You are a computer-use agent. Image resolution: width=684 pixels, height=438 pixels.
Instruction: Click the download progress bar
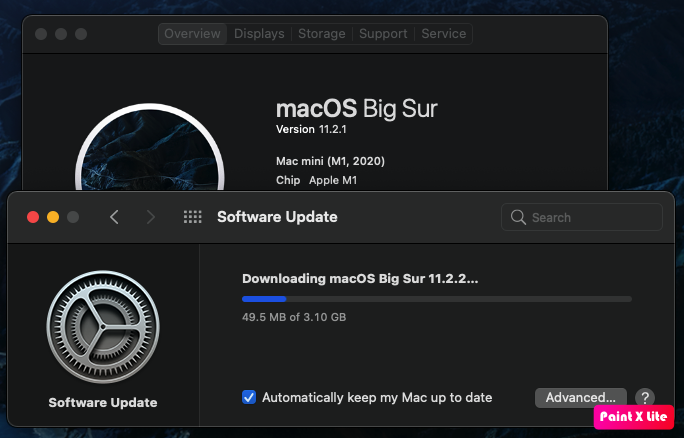click(x=437, y=299)
